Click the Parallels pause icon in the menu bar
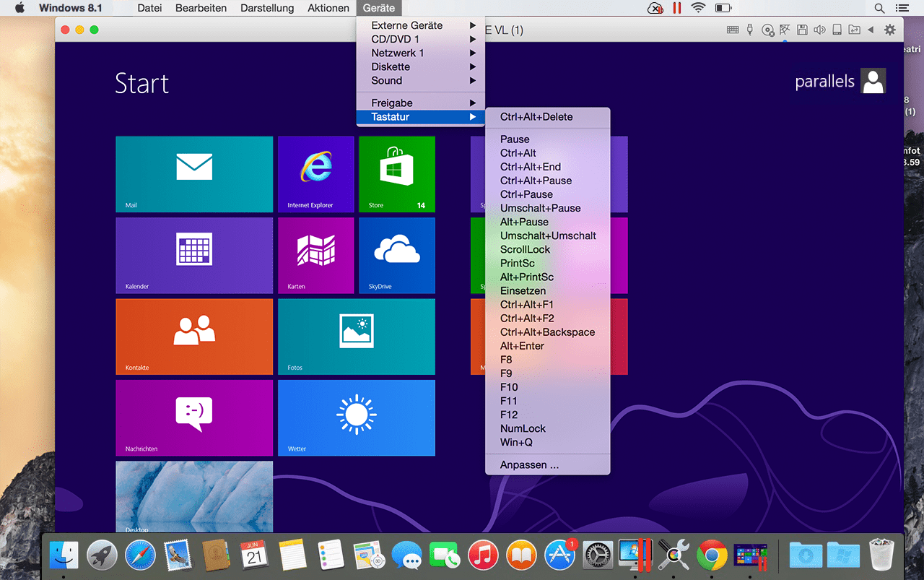This screenshot has height=580, width=924. tap(676, 8)
